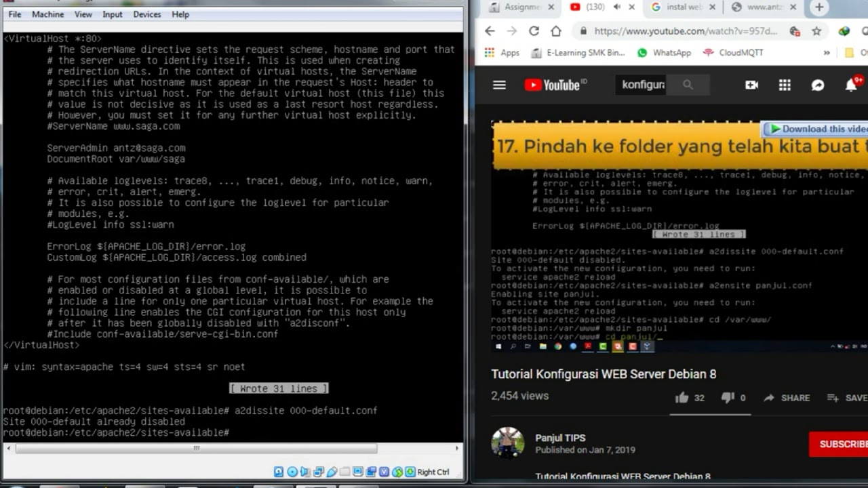Click the red SUBSCRIBE button
Viewport: 868px width, 488px height.
(x=839, y=444)
